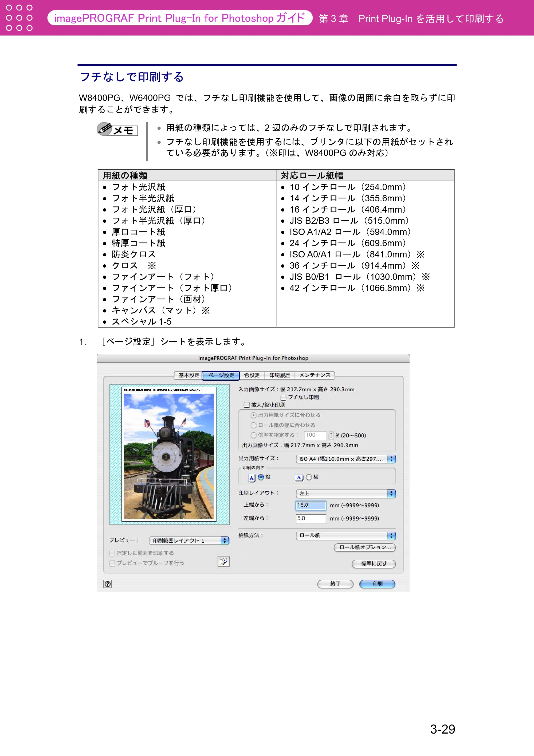534x756 pixels.
Task: Click the text "入力画像サイズ：幅 217.7mm x 高さ 290.3mm"
Action: pos(296,390)
